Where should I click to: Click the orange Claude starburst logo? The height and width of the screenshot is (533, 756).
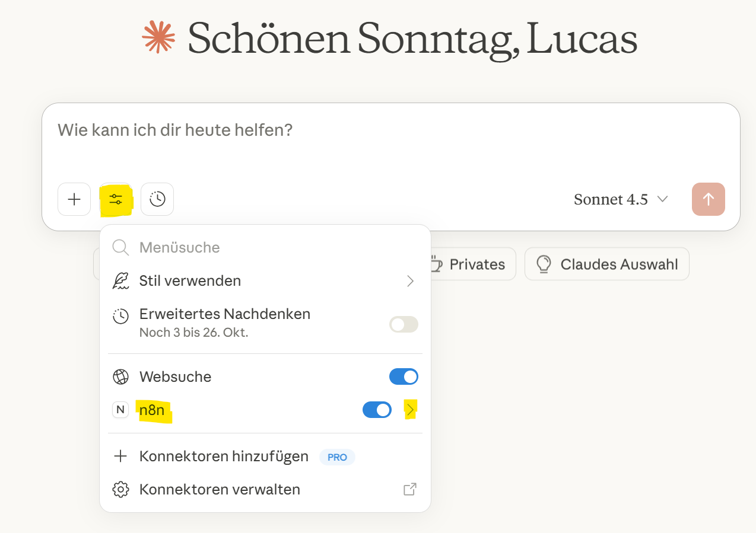(x=158, y=37)
